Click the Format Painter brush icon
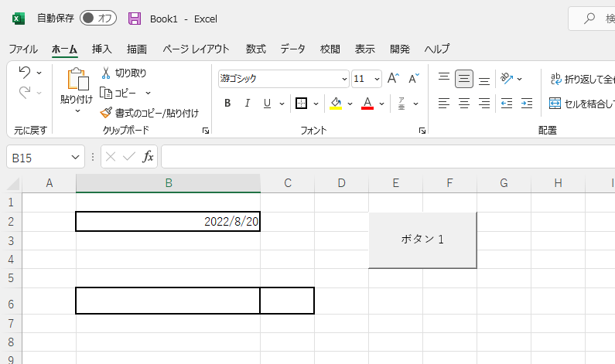The image size is (615, 364). (x=107, y=113)
